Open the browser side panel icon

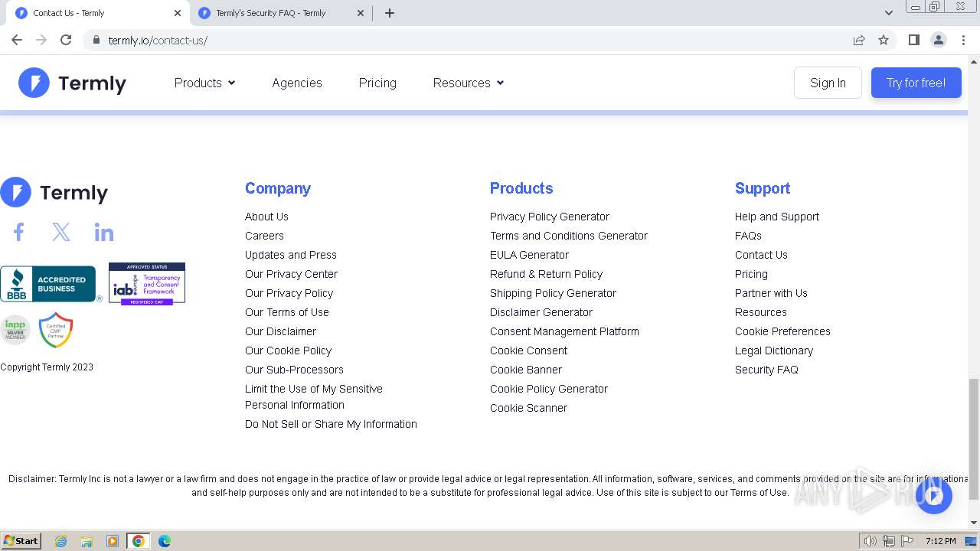pos(913,40)
